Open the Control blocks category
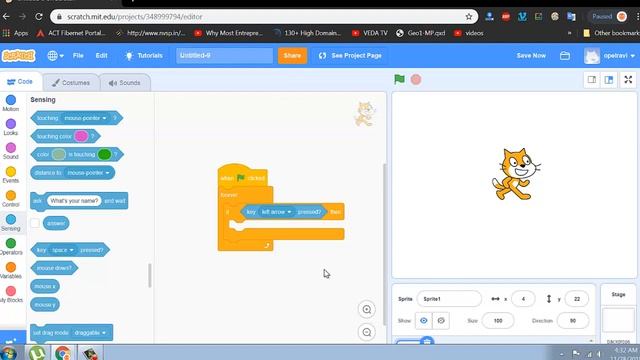This screenshot has height=360, width=640. (x=11, y=198)
